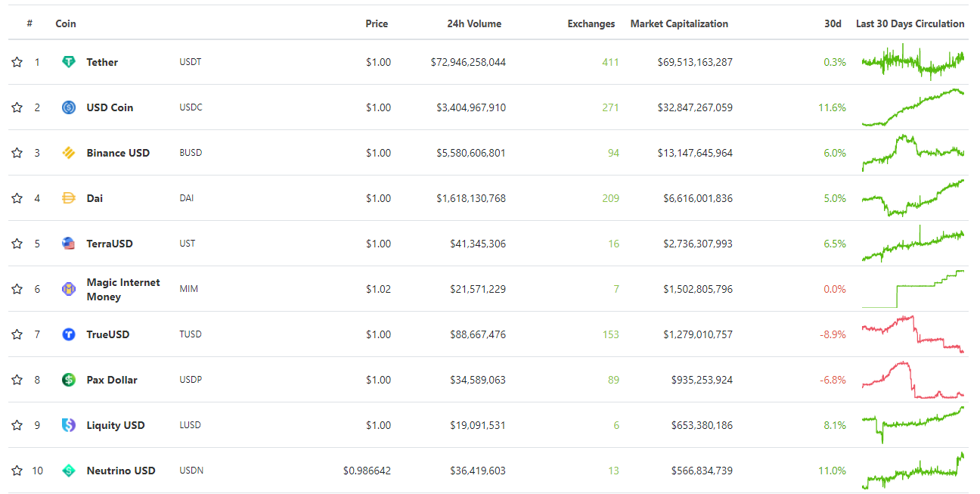Open the Tether coin page
This screenshot has width=980, height=494.
(102, 62)
